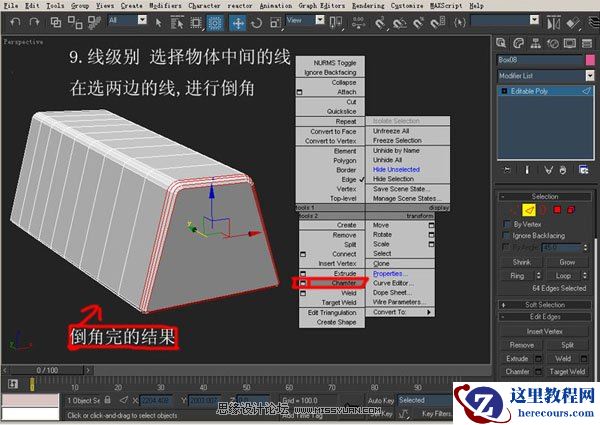Activate the Select and Link tool
The width and height of the screenshot is (600, 425).
56,23
